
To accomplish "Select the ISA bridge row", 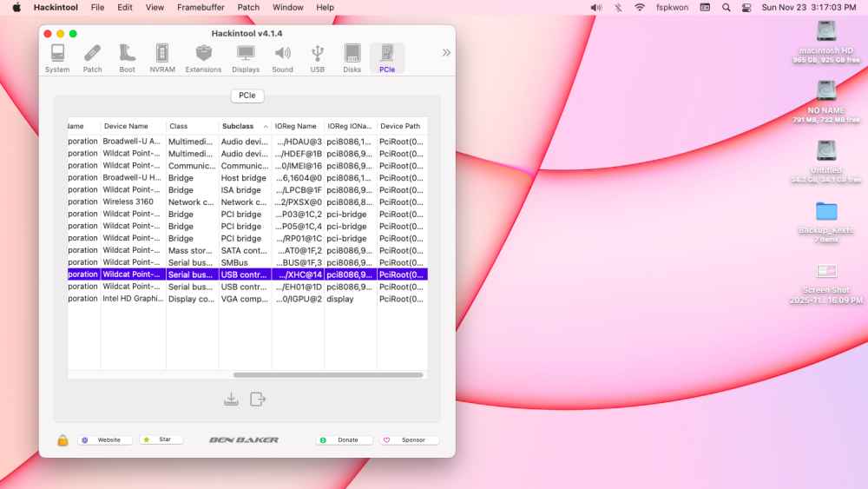I will [x=247, y=190].
